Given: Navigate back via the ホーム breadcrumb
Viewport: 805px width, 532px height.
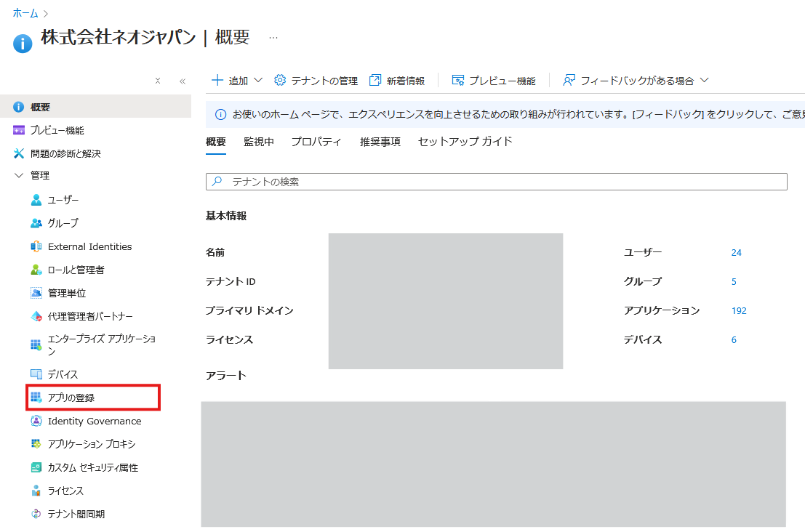Looking at the screenshot, I should [25, 12].
